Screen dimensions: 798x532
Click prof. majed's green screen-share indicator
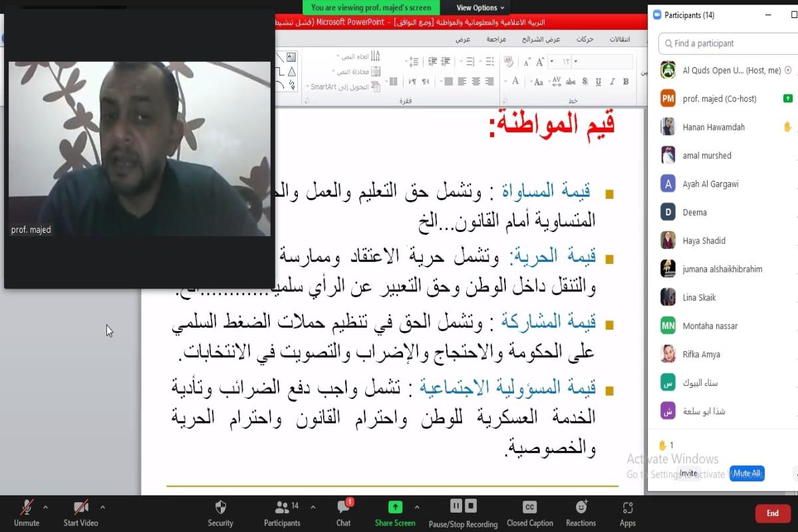pyautogui.click(x=787, y=98)
